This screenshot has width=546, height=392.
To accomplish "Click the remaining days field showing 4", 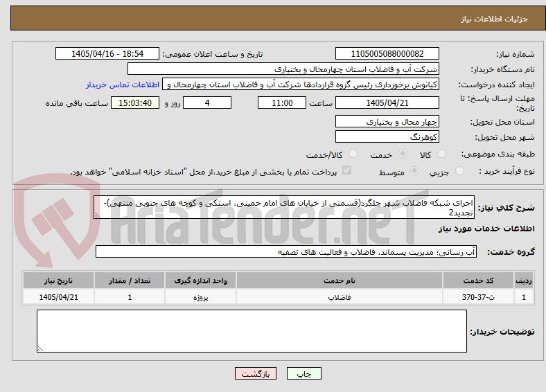I will pos(207,103).
